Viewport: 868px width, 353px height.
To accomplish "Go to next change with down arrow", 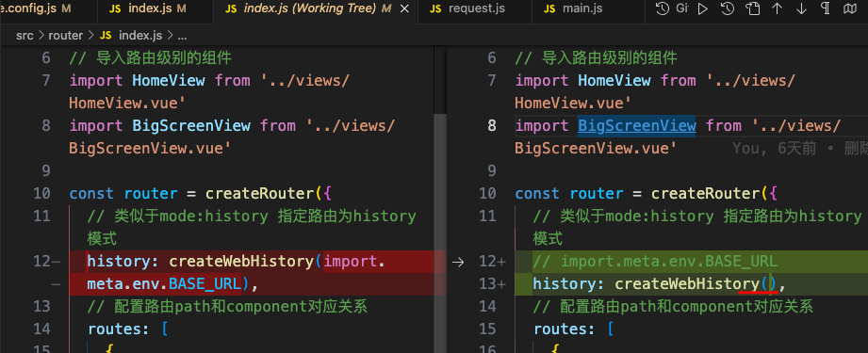I will coord(801,8).
